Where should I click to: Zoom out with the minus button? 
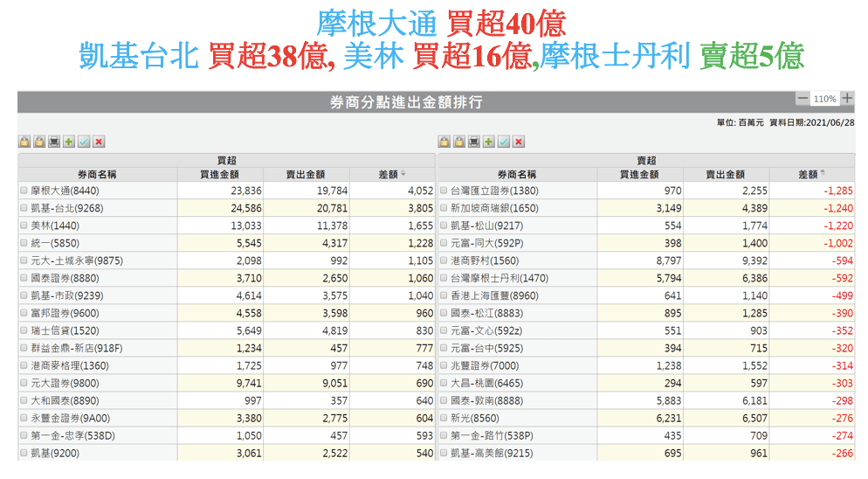[803, 99]
